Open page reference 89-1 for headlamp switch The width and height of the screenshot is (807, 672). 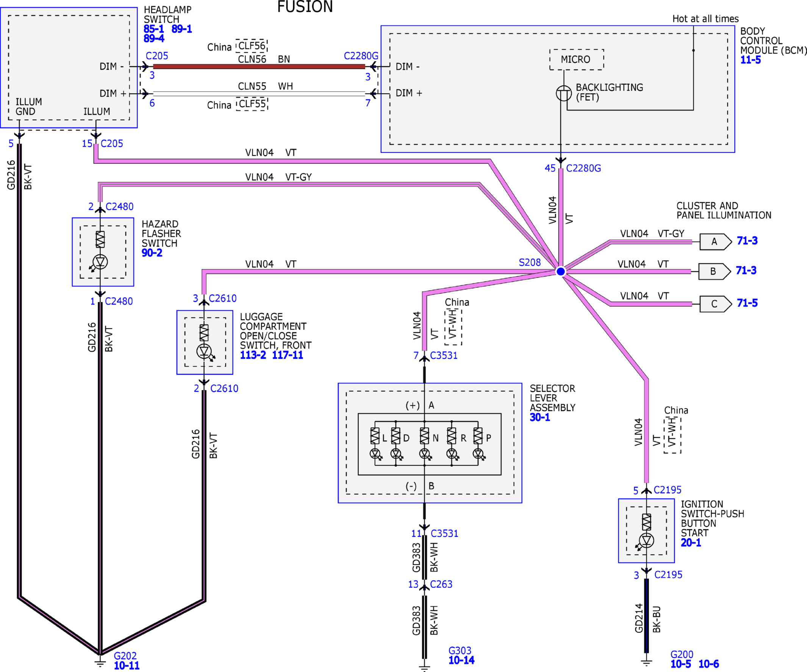182,29
